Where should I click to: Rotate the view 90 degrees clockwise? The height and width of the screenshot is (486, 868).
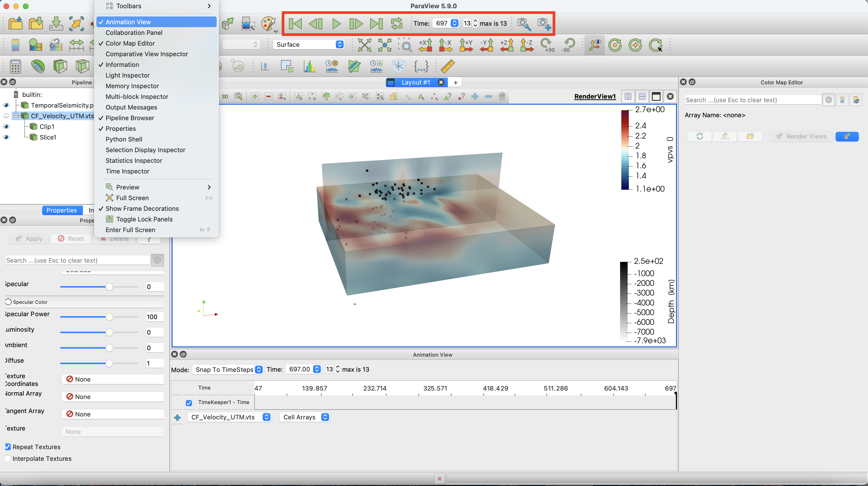click(546, 45)
